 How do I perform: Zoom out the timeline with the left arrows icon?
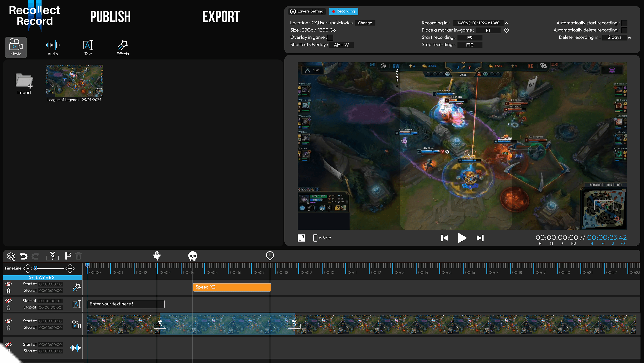[x=28, y=268]
